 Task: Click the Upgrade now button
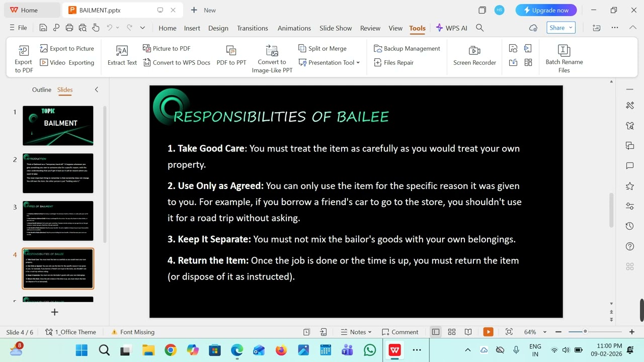(x=546, y=10)
